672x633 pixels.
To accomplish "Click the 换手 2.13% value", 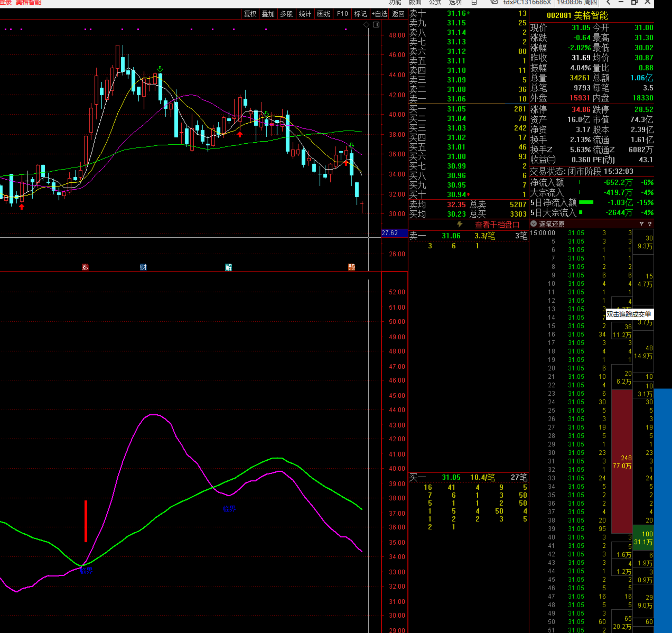I will 580,140.
